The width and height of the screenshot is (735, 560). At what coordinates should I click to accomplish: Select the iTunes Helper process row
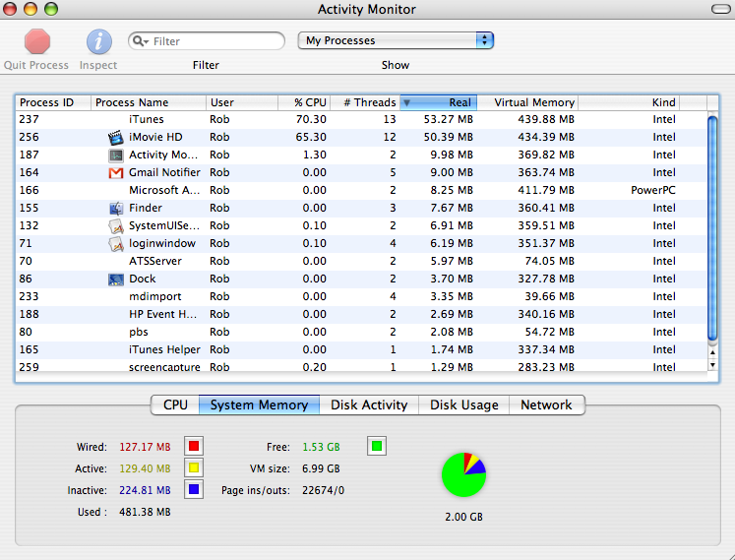(361, 350)
